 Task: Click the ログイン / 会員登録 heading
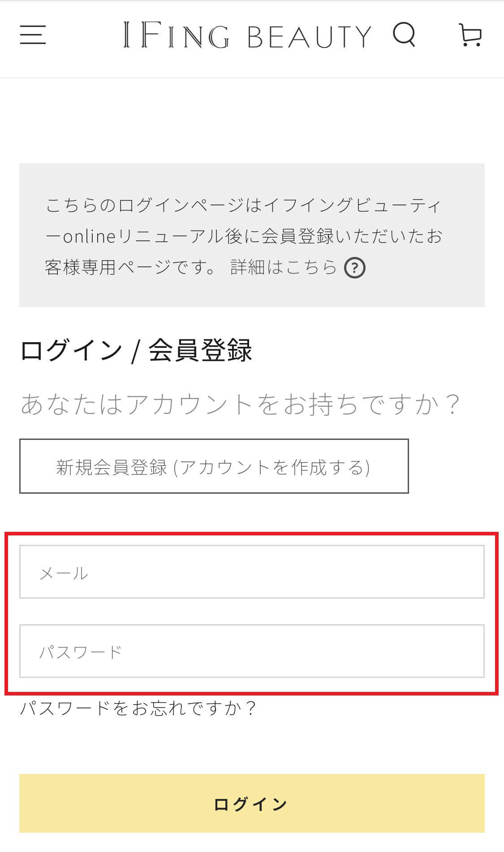(136, 351)
